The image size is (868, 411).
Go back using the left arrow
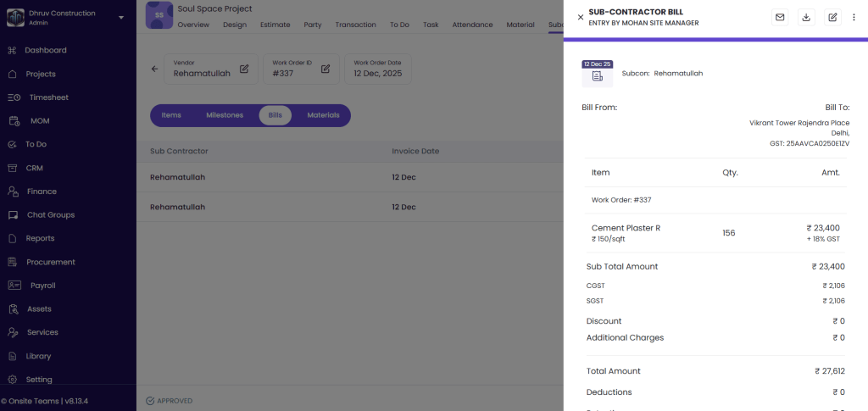(x=154, y=69)
